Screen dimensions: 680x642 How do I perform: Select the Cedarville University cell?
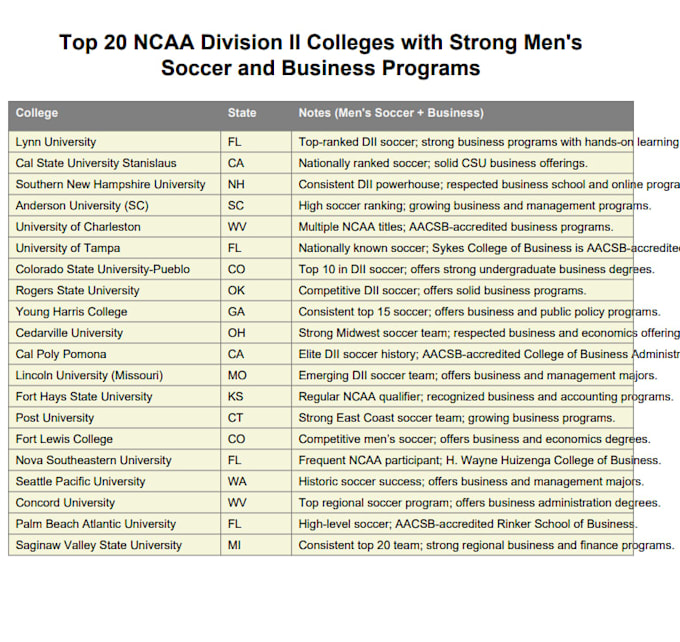coord(69,333)
